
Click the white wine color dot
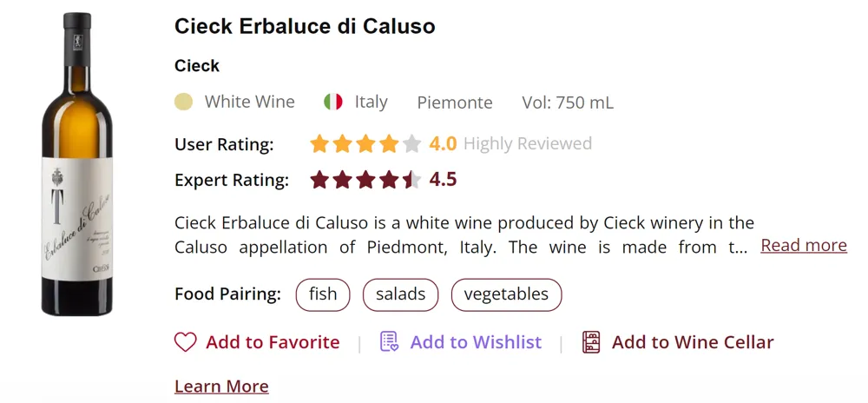[x=183, y=102]
